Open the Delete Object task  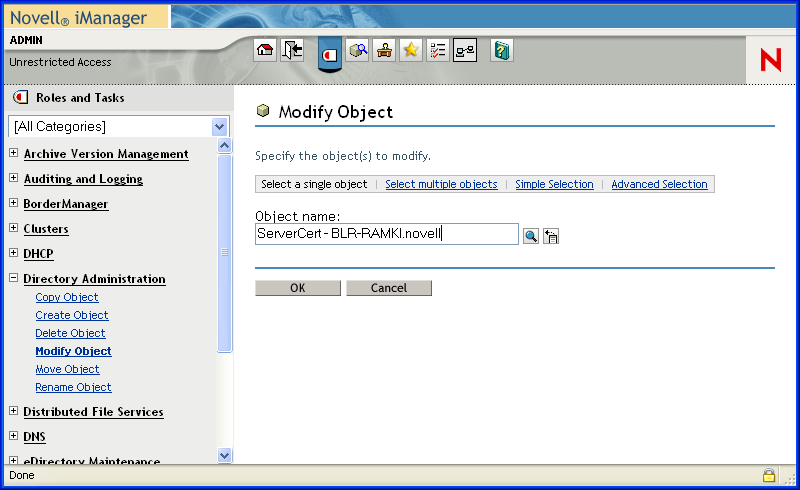tap(70, 333)
